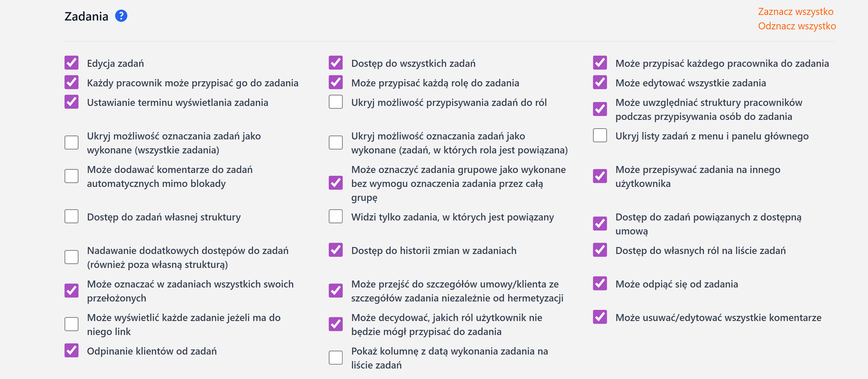Tick 'Dostęp do zadań własnej struktury' checkbox
This screenshot has width=868, height=379.
(x=71, y=217)
